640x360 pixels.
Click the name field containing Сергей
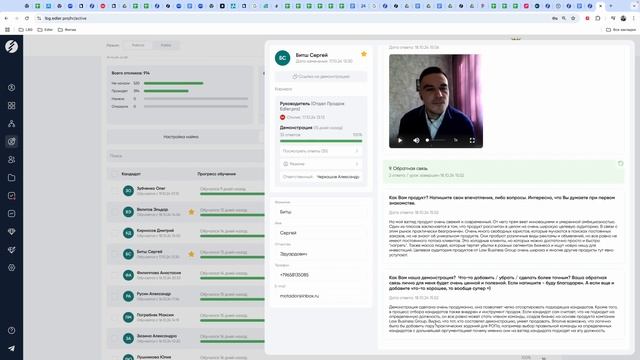(321, 233)
